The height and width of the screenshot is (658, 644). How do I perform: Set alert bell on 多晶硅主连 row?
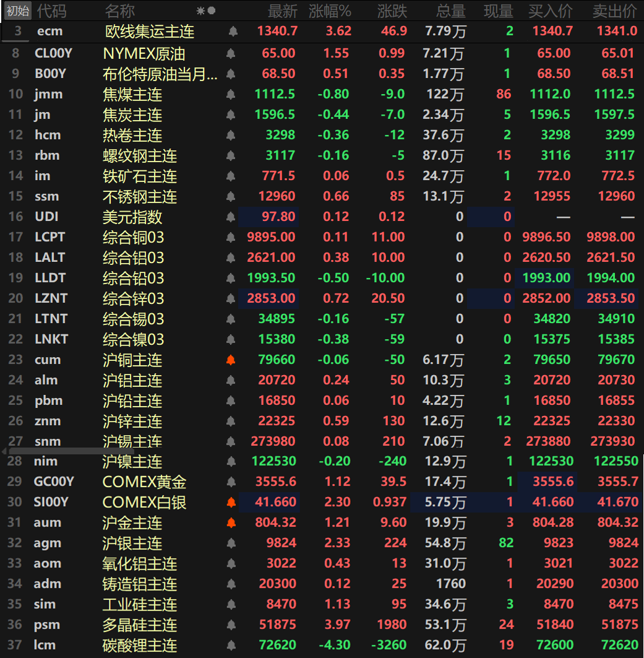[x=231, y=625]
